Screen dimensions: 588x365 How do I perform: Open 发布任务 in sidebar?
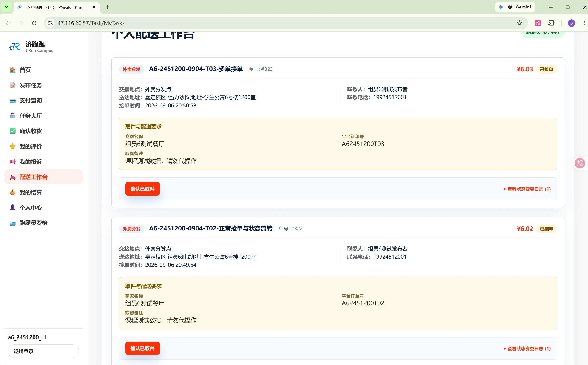point(43,85)
